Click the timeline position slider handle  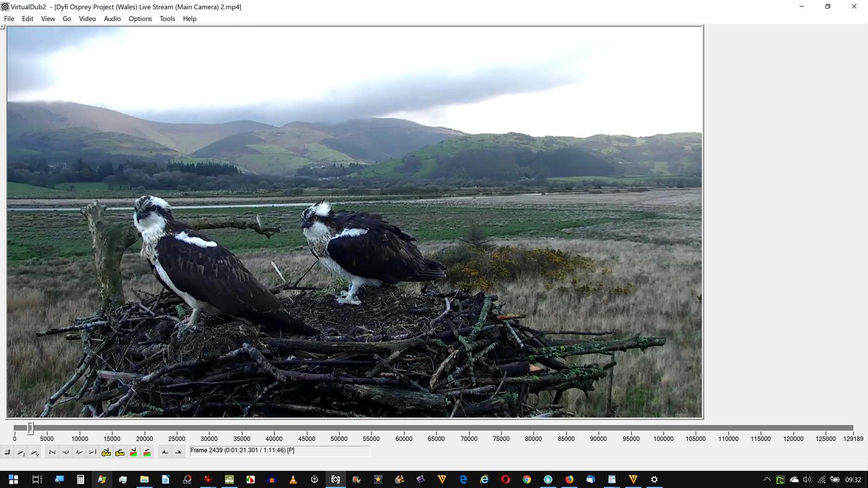click(30, 428)
